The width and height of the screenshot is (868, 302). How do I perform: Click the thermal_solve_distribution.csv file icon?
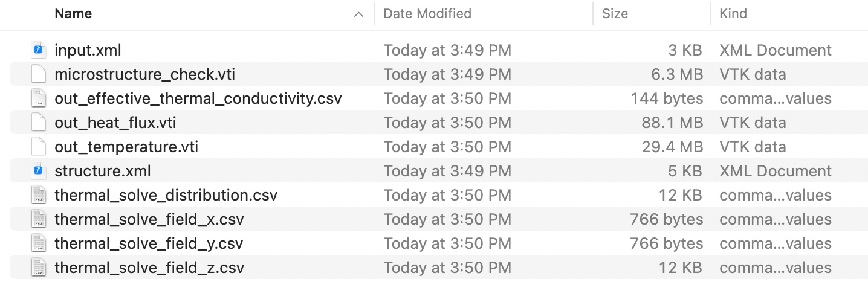click(x=39, y=195)
